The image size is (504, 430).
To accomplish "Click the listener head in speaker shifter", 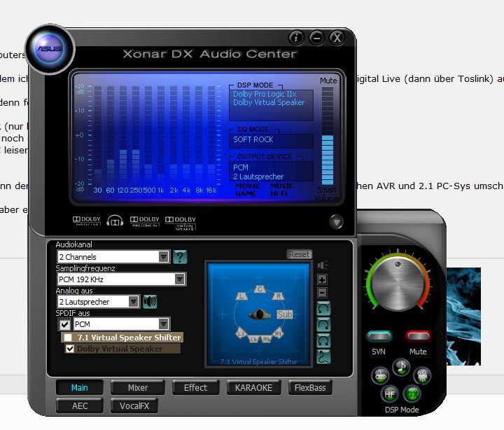I will (260, 314).
